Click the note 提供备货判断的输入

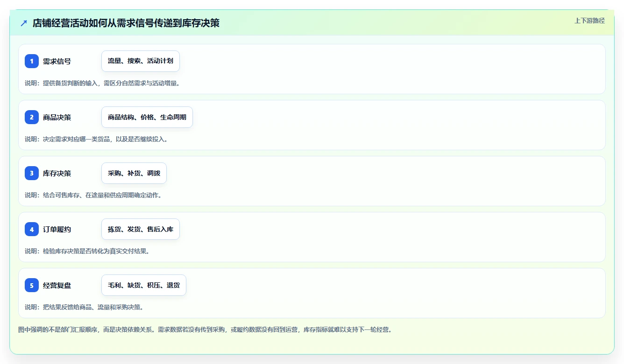71,83
